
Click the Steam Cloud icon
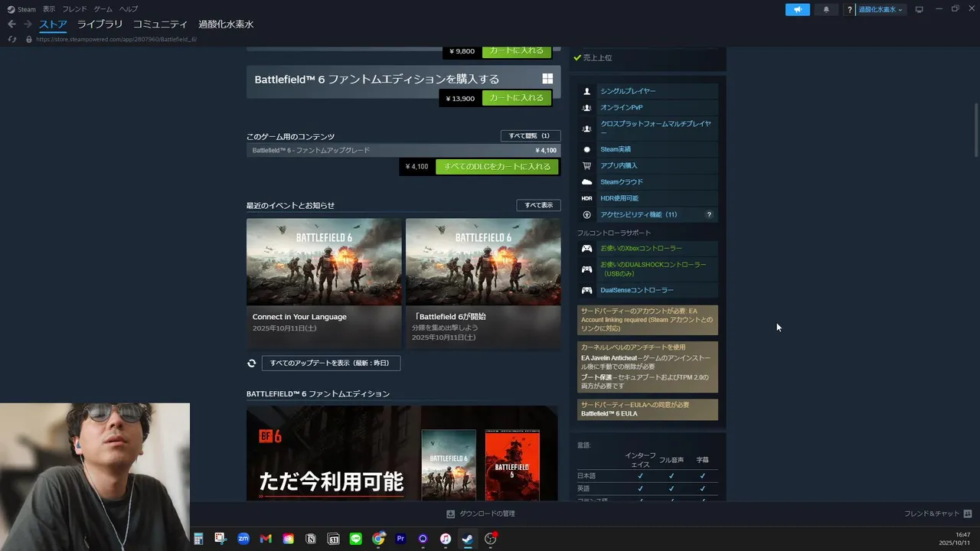586,182
